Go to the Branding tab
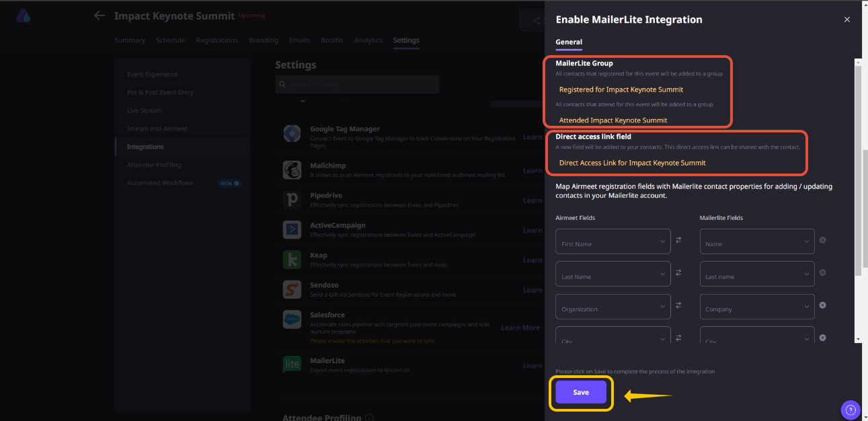 264,40
